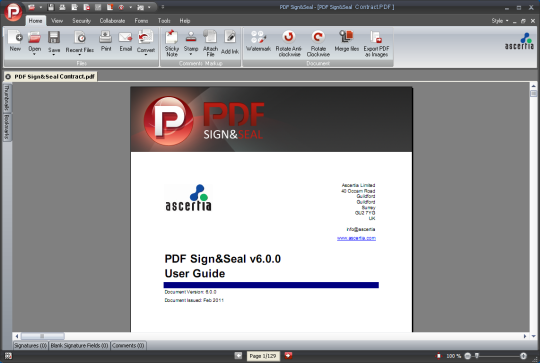Expand the Stamp dropdown arrow

tap(191, 54)
